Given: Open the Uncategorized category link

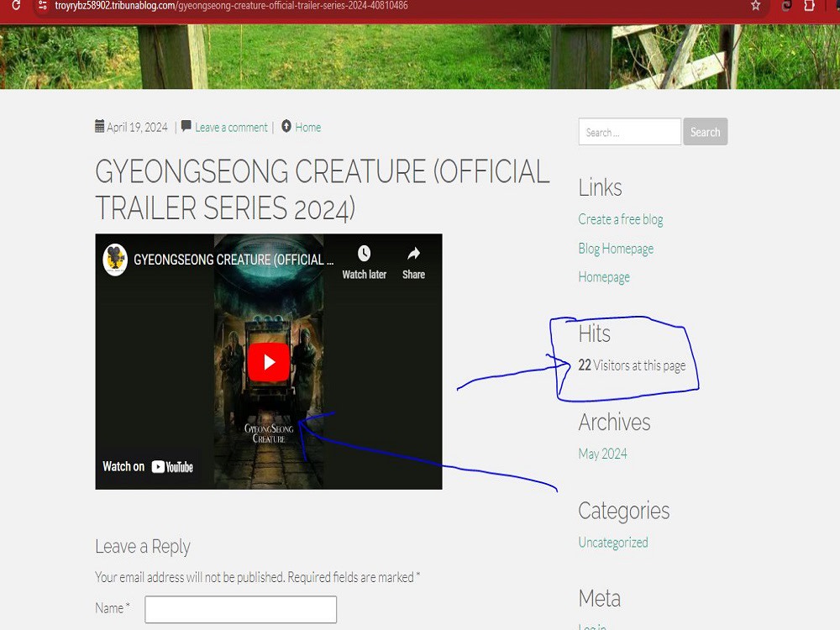Looking at the screenshot, I should [613, 542].
